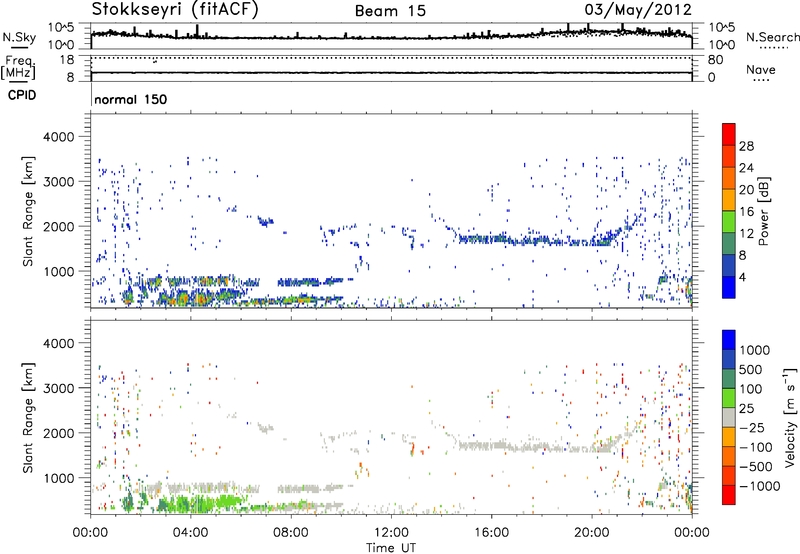Click the gray segment of velocity color bar
This screenshot has width=800, height=554.
729,418
